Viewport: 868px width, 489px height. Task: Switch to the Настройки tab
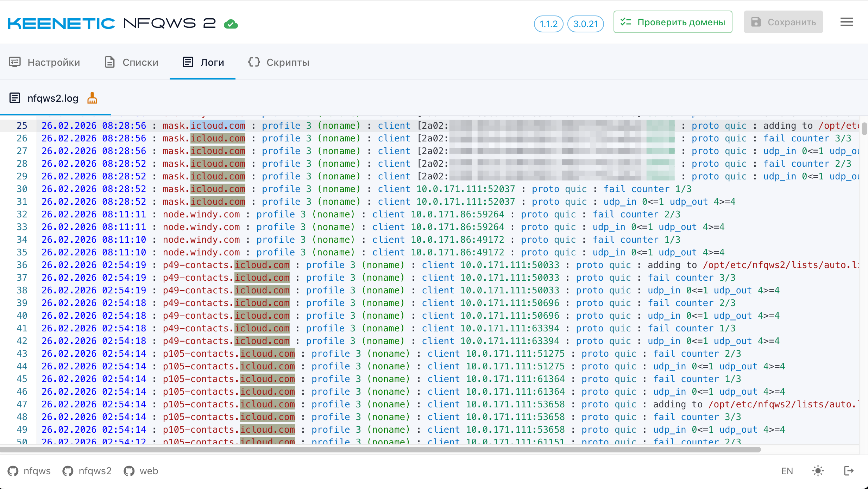45,62
